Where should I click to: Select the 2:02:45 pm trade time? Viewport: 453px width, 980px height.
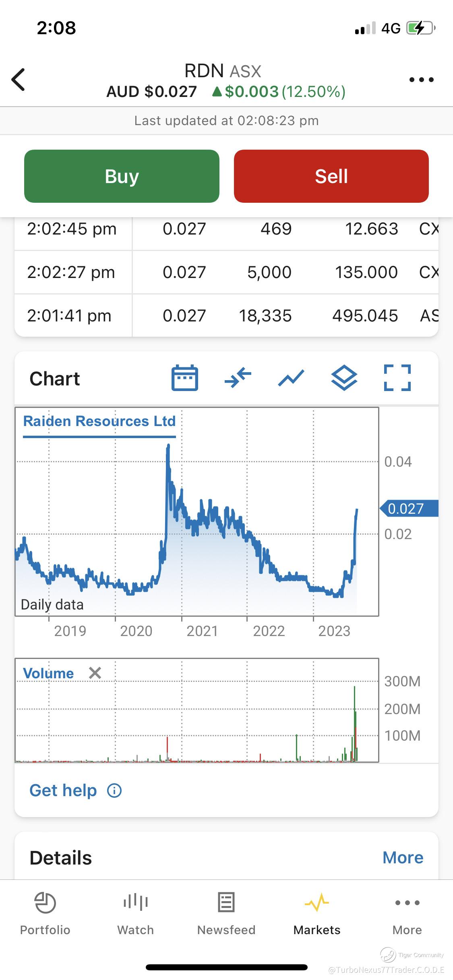tap(72, 229)
